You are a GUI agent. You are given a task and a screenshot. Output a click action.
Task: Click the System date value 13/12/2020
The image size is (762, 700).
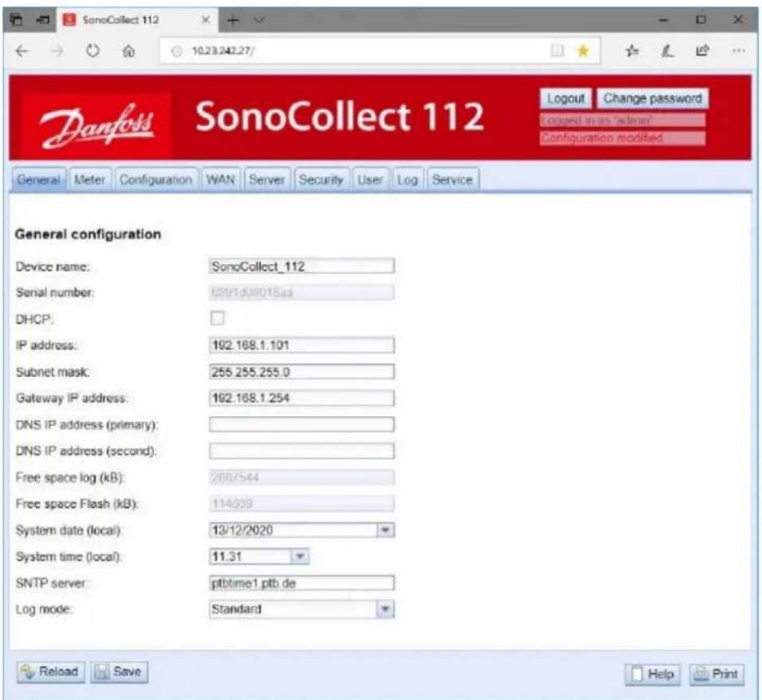[x=242, y=530]
